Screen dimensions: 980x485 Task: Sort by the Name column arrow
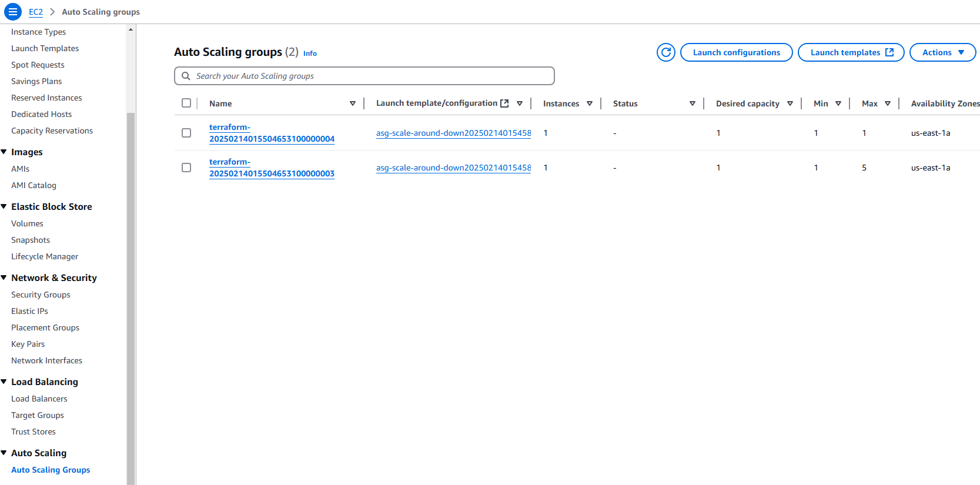pos(353,103)
